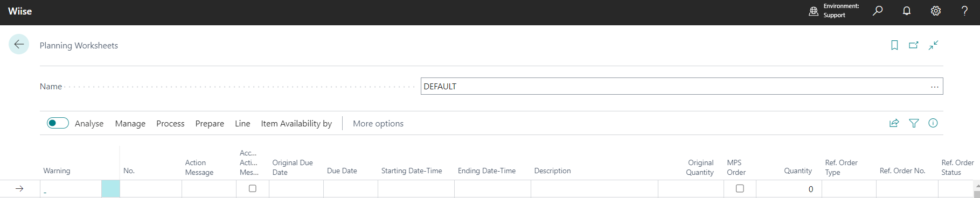Open the settings gear menu

point(936,11)
